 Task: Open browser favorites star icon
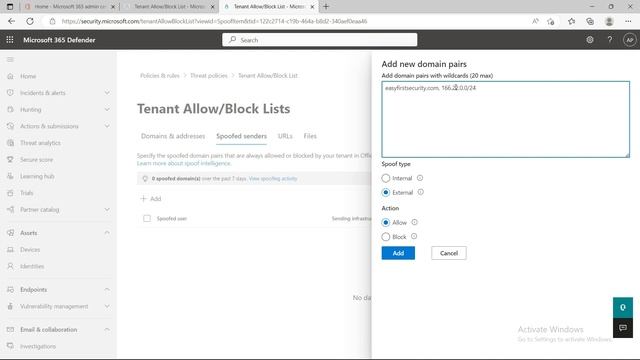pos(571,21)
